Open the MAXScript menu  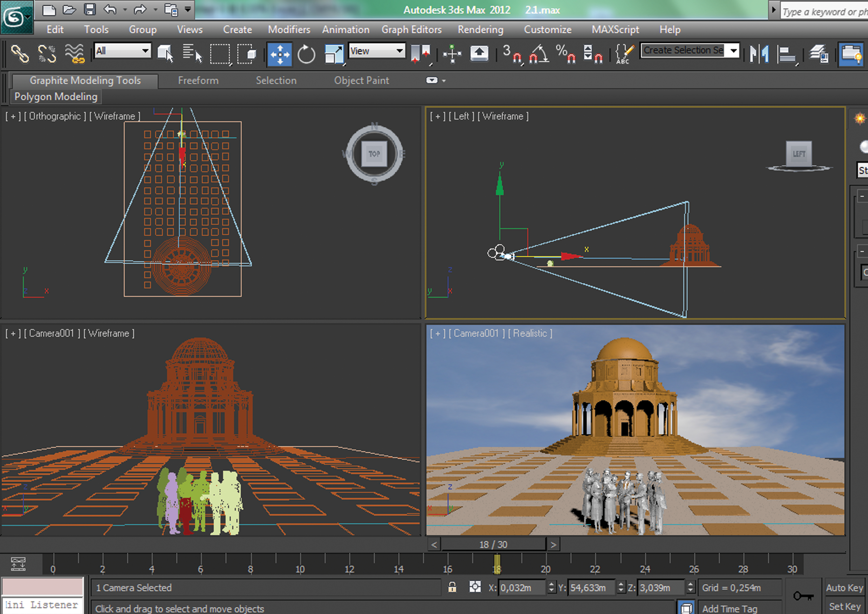[615, 29]
